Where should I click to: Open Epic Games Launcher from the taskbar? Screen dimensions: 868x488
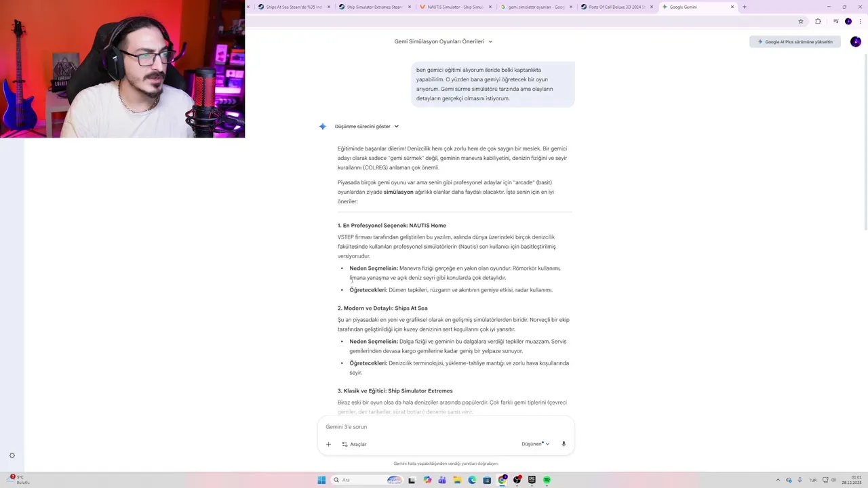(x=532, y=480)
